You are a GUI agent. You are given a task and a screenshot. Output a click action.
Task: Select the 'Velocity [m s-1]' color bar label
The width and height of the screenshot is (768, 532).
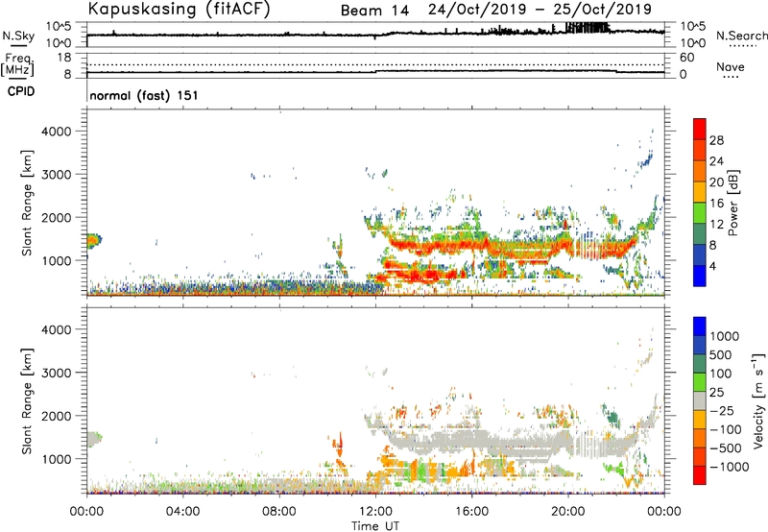click(758, 400)
